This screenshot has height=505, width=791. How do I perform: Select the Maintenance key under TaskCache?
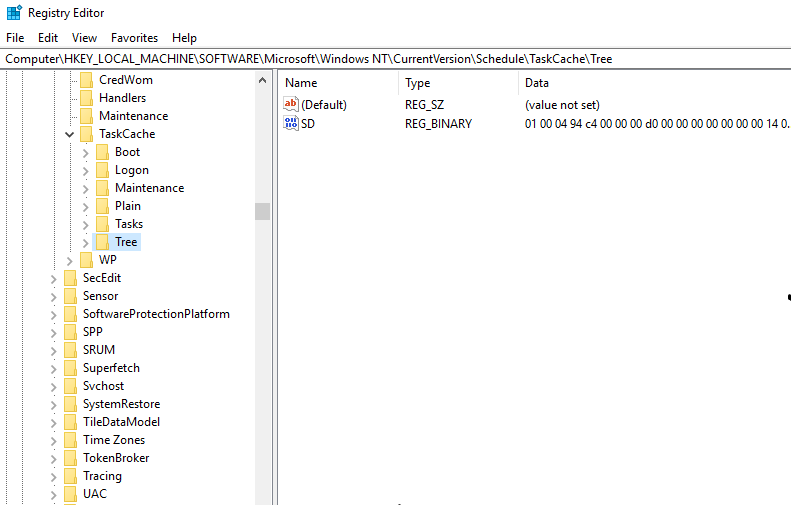pos(149,188)
